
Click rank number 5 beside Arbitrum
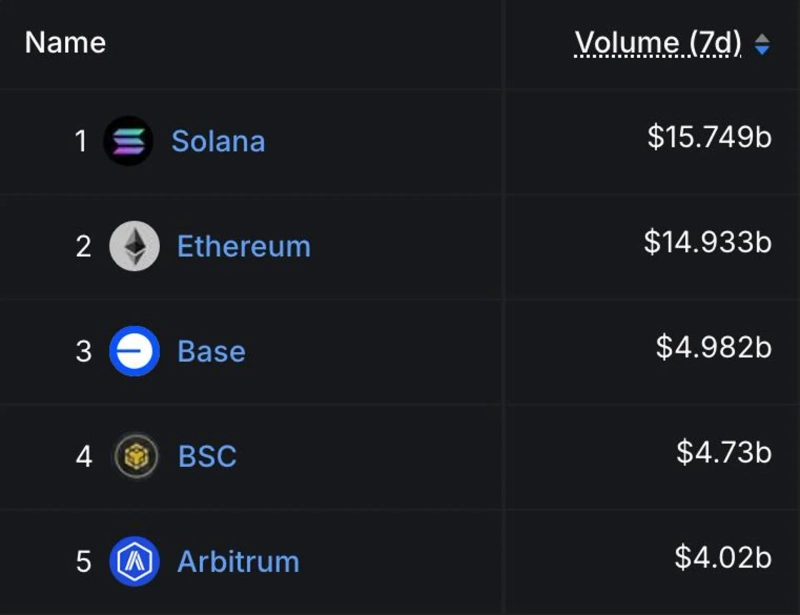tap(84, 562)
